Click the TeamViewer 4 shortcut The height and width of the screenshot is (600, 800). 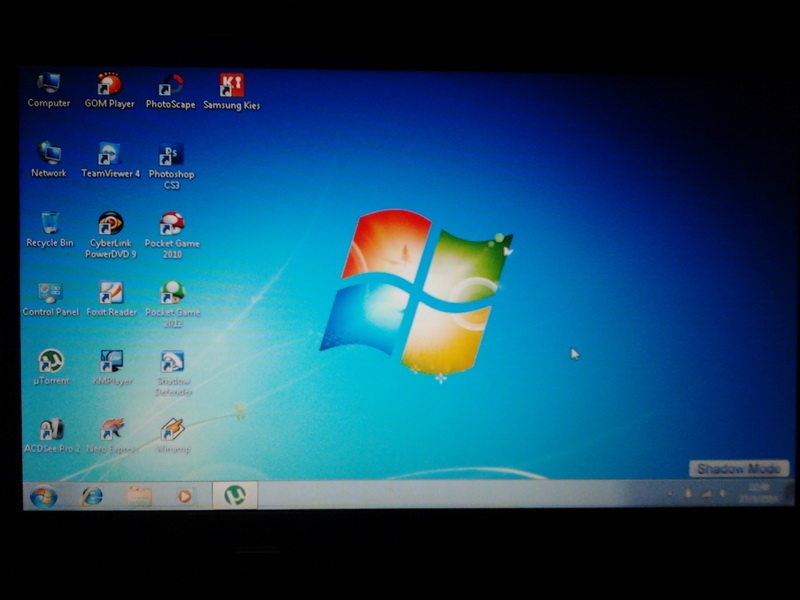[110, 160]
